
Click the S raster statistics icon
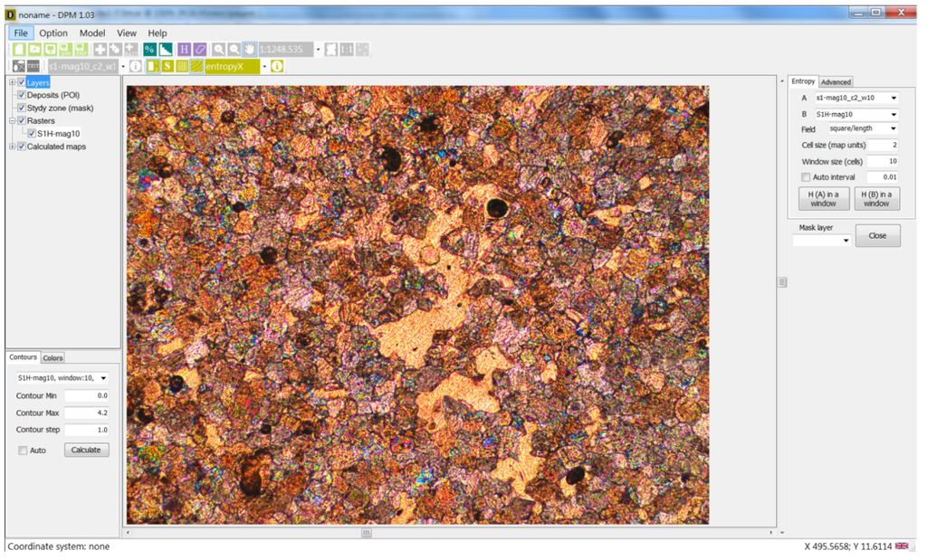click(x=167, y=65)
